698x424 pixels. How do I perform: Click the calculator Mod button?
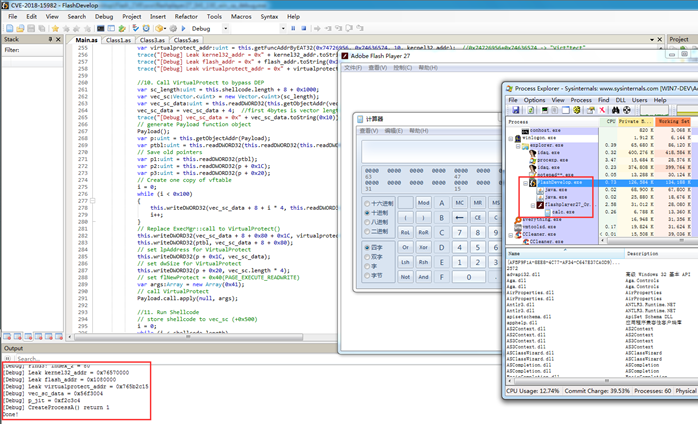coord(423,203)
